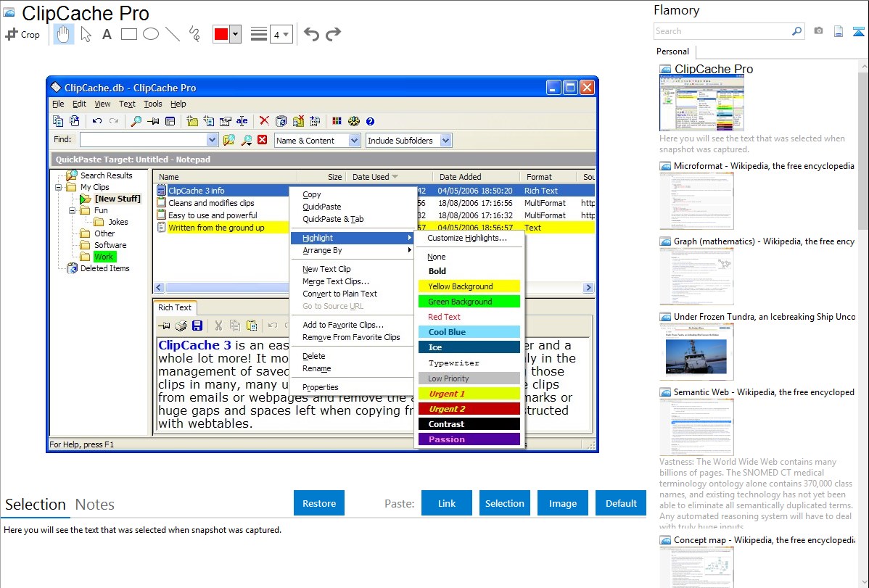This screenshot has width=869, height=588.
Task: Click the rename 'a|e' icon in ClipCache toolbar
Action: (x=242, y=121)
